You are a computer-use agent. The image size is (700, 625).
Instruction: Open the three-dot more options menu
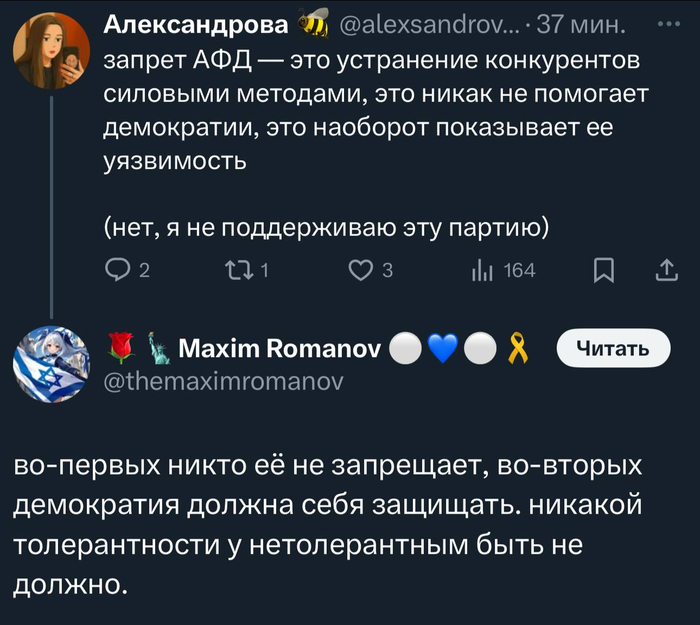pyautogui.click(x=665, y=19)
